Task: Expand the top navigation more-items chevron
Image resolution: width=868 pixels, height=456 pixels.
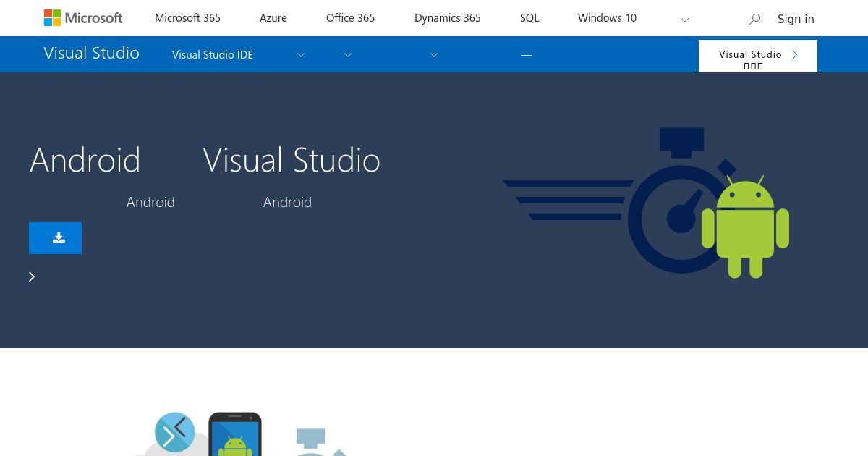Action: pos(685,20)
